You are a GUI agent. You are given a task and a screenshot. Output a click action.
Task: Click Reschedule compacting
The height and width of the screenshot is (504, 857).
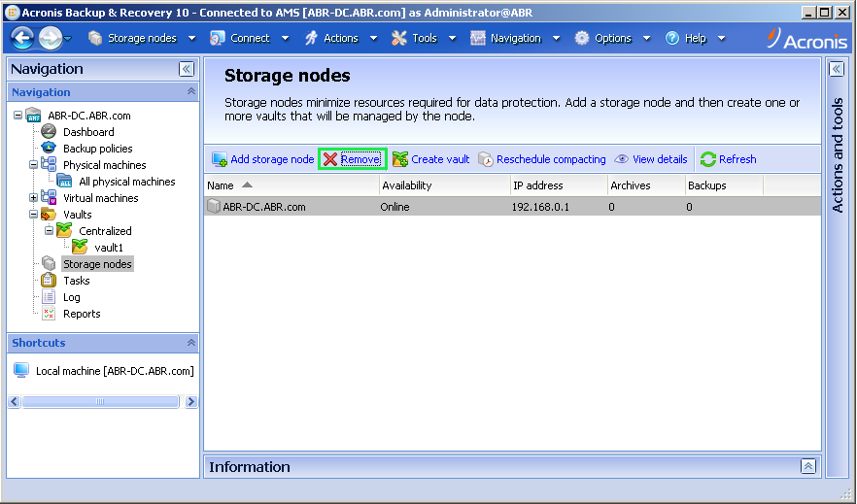(542, 159)
